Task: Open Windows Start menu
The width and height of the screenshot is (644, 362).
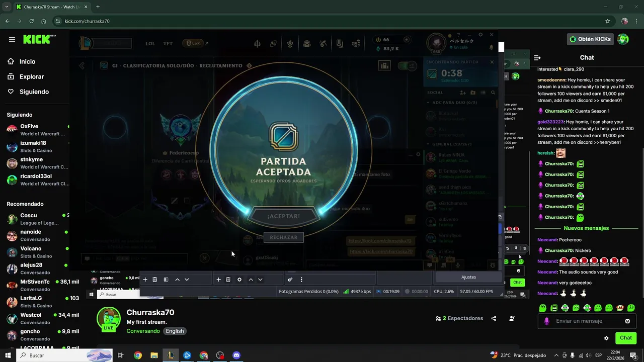Action: 9,355
